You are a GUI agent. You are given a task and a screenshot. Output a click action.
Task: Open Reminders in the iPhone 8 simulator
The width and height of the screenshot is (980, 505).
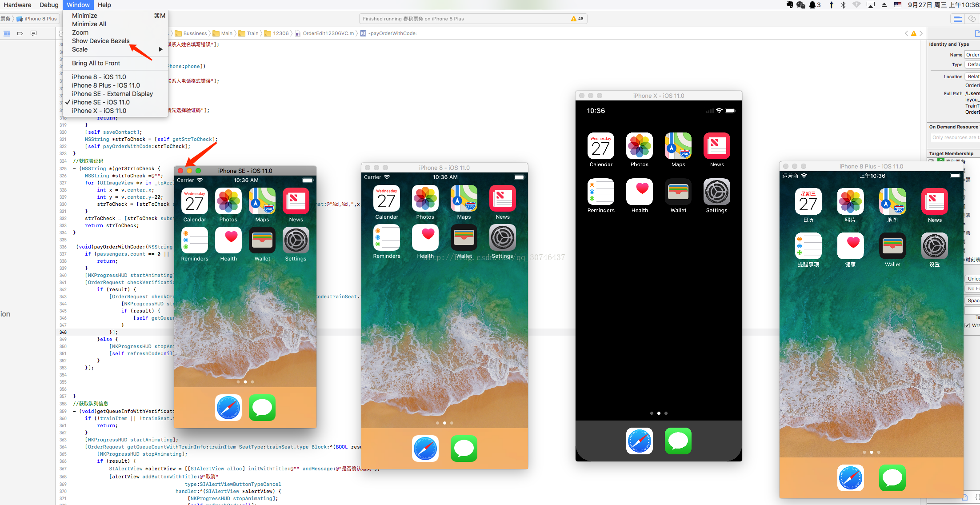point(387,237)
